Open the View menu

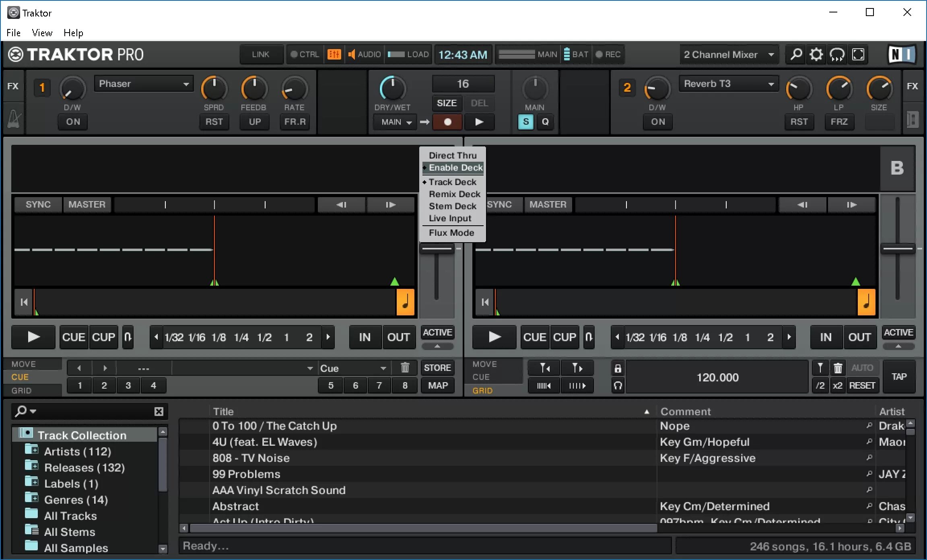(x=42, y=33)
